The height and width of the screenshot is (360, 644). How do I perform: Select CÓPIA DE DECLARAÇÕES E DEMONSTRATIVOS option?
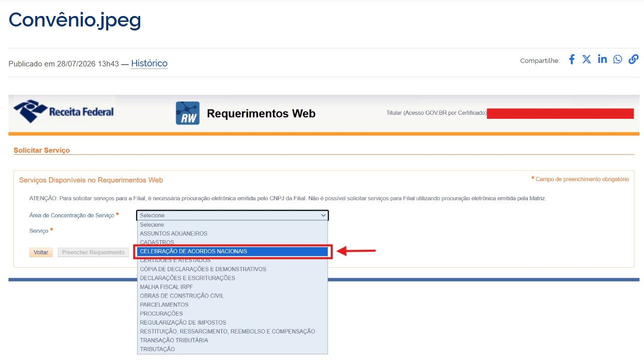point(232,269)
